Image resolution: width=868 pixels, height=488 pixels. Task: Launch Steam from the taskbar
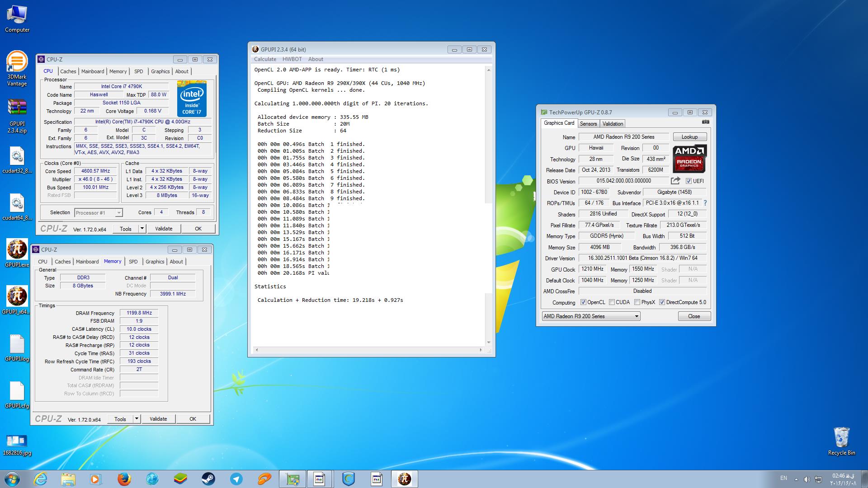tap(208, 479)
